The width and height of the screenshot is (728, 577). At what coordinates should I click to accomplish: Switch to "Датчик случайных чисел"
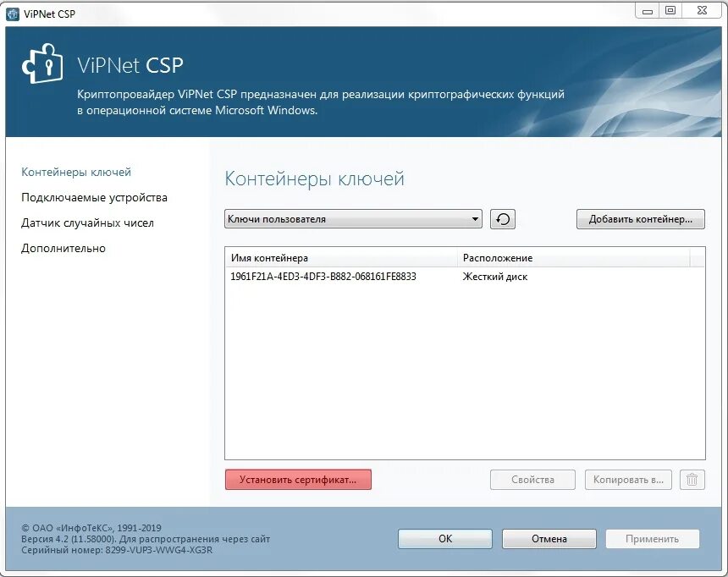[87, 223]
